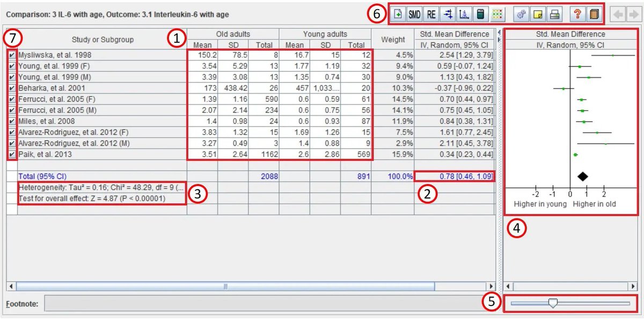644x319 pixels.
Task: Uncheck Mysliwska, et al. 1998 study
Action: pos(12,55)
